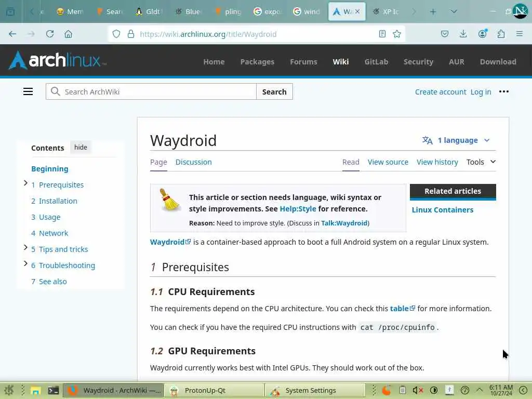This screenshot has height=399, width=532.
Task: View site security padlock info
Action: click(131, 34)
